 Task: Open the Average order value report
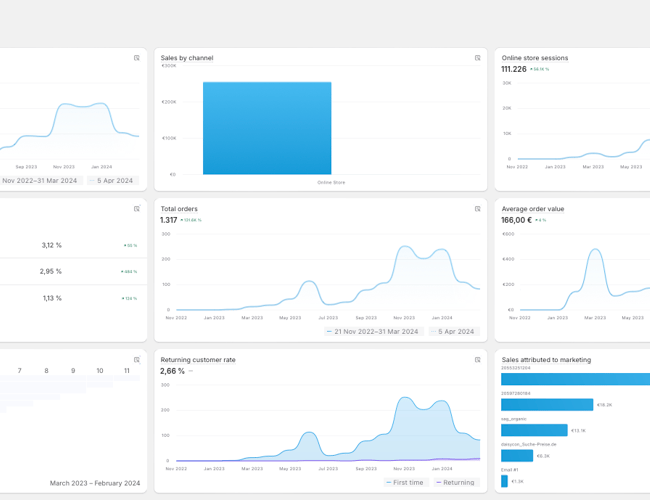pos(532,209)
